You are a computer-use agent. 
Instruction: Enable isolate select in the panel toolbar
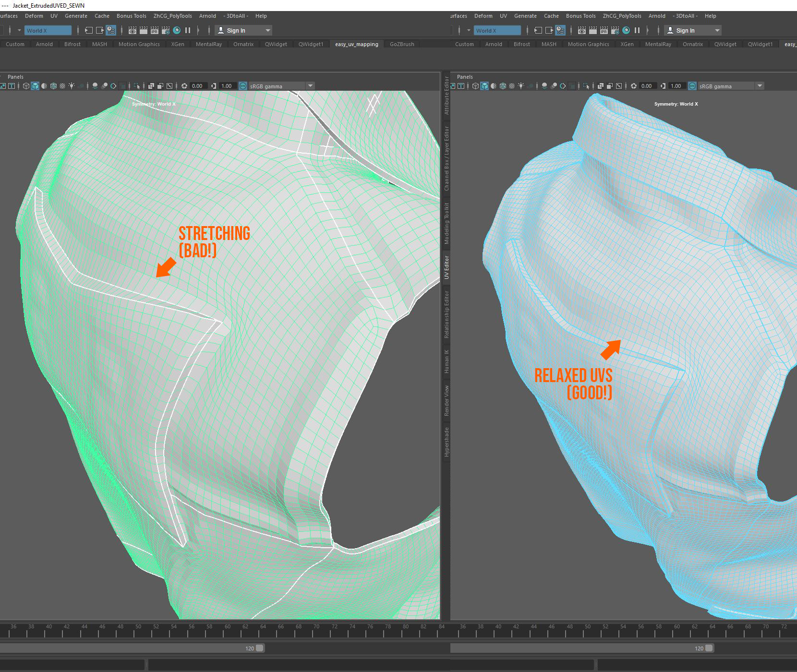(137, 86)
